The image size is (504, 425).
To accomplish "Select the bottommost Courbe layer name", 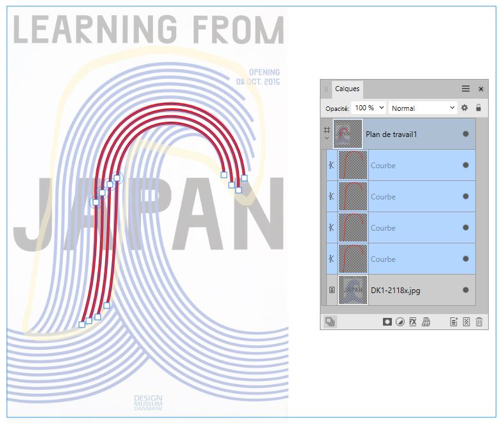I will click(x=383, y=259).
